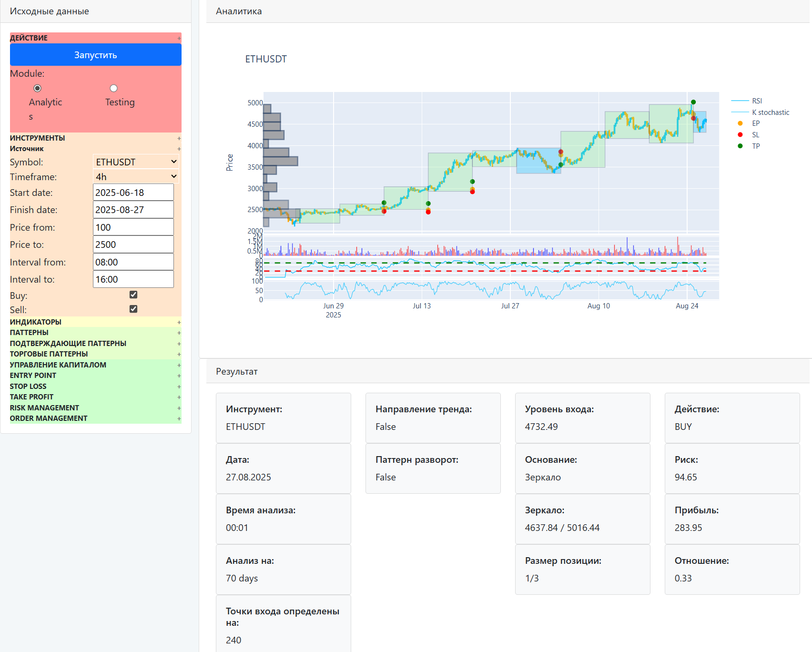Viewport: 812px width, 652px height.
Task: Click the Start date field
Action: 133,193
